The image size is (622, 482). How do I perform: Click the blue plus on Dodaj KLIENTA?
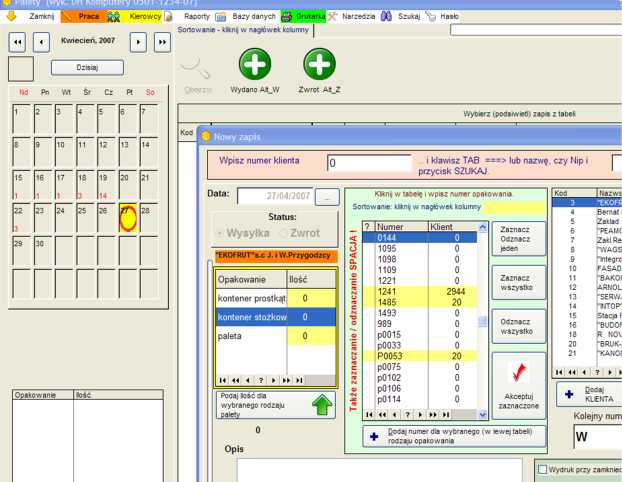tap(569, 394)
